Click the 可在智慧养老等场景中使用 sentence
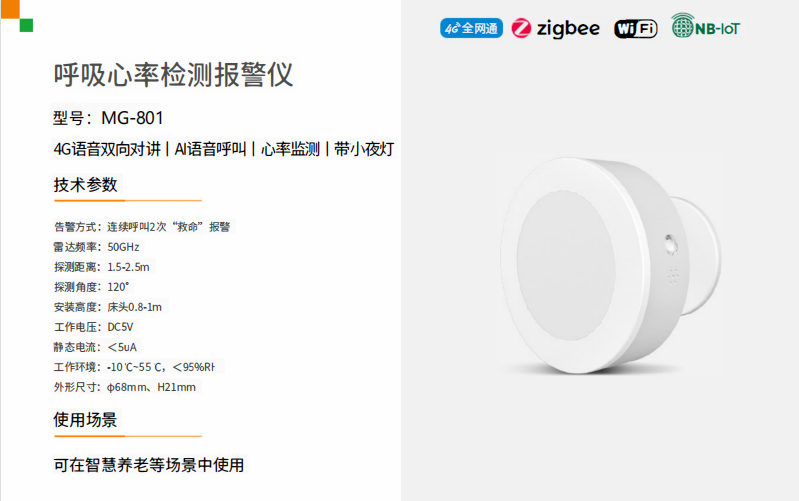Viewport: 799px width, 501px height. coord(149,465)
